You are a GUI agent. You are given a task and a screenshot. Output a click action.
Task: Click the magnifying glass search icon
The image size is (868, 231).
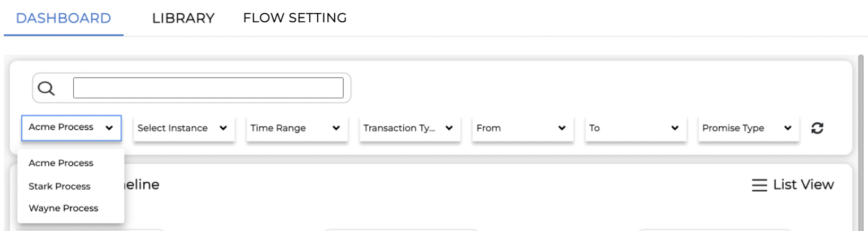pos(46,88)
